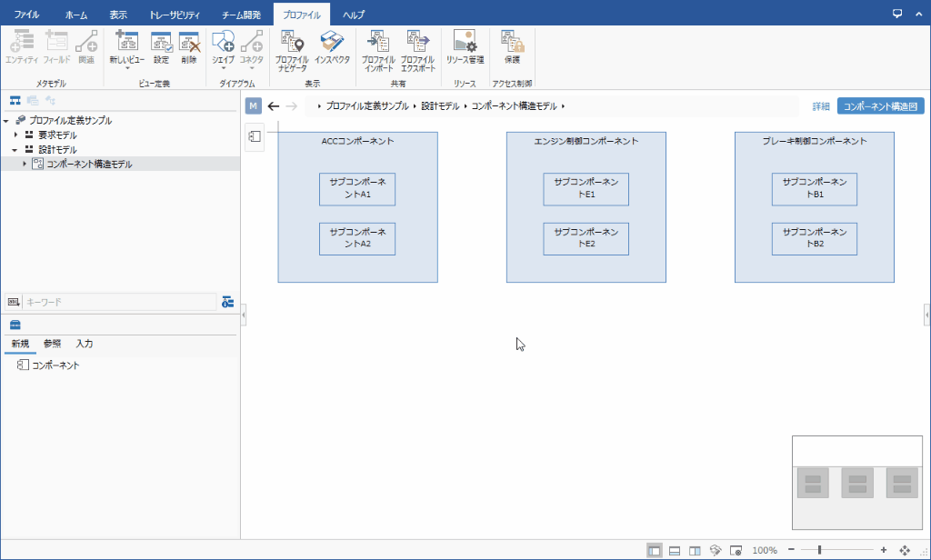This screenshot has height=560, width=931.
Task: Launch プロファイルインポート from the ribbon
Action: pos(377,48)
